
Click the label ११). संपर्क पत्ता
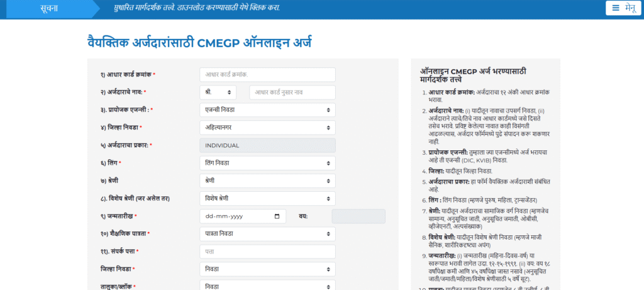[x=119, y=252]
